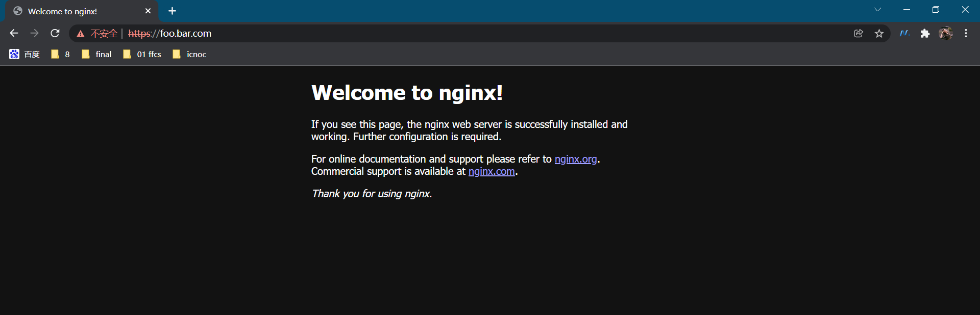The width and height of the screenshot is (980, 315).
Task: Select the Welcome to nginx! tab
Action: 82,11
